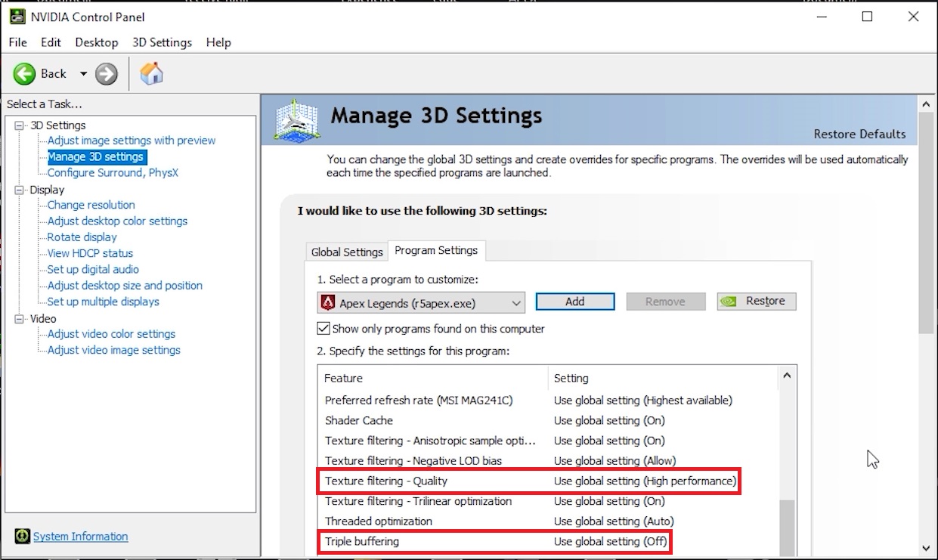Click the settings list scroll-up arrow
Image resolution: width=938 pixels, height=560 pixels.
[786, 376]
